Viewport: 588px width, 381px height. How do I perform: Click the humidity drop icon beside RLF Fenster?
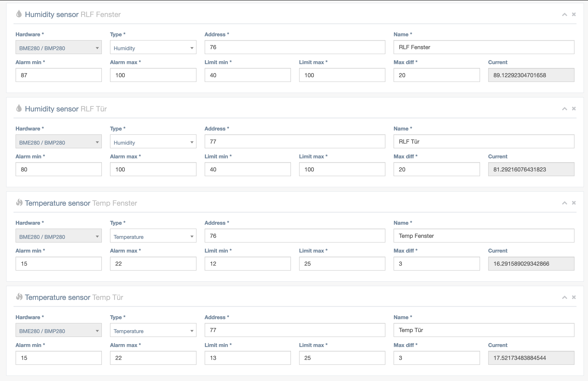pos(19,14)
